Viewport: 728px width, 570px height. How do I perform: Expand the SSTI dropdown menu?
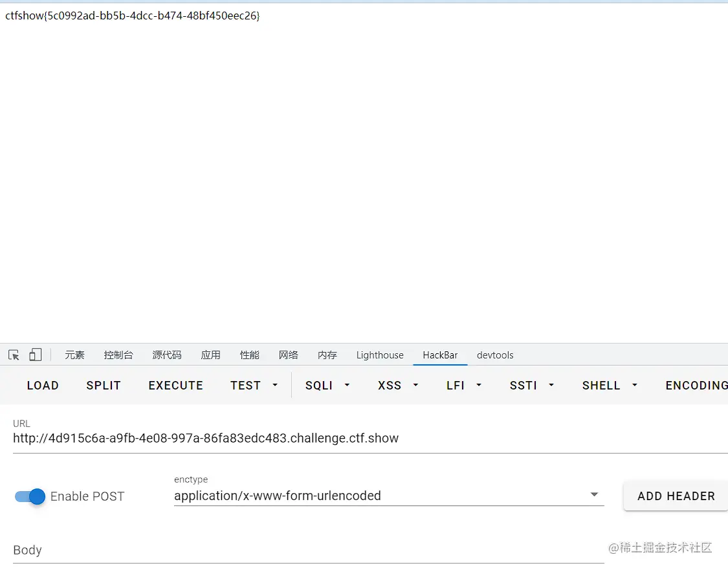(532, 385)
